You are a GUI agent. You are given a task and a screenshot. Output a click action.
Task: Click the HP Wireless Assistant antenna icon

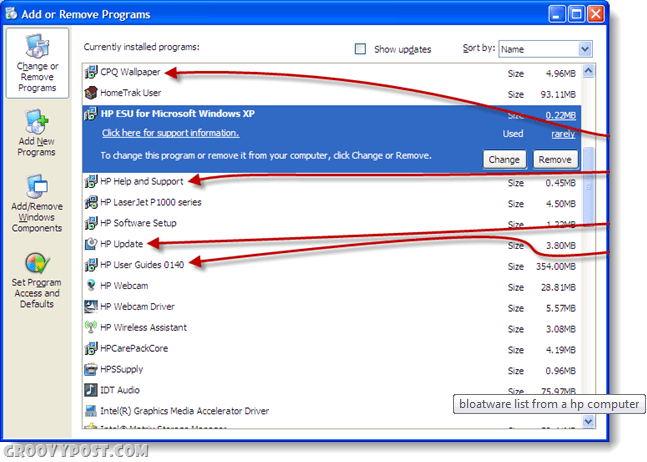(91, 328)
